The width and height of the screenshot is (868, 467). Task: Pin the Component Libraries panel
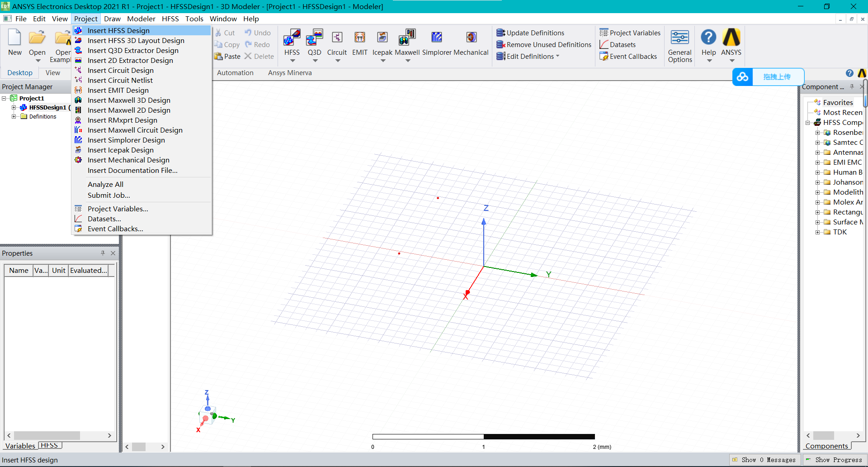pos(852,86)
